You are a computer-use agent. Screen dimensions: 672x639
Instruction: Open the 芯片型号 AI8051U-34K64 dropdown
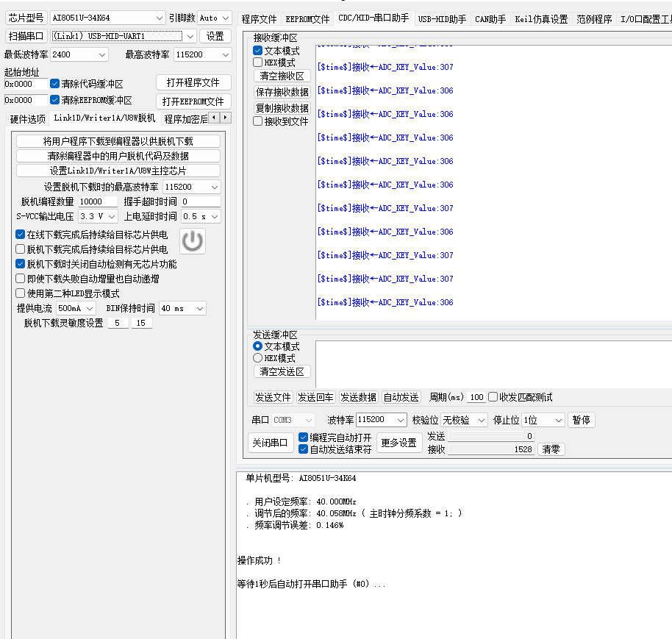point(107,18)
